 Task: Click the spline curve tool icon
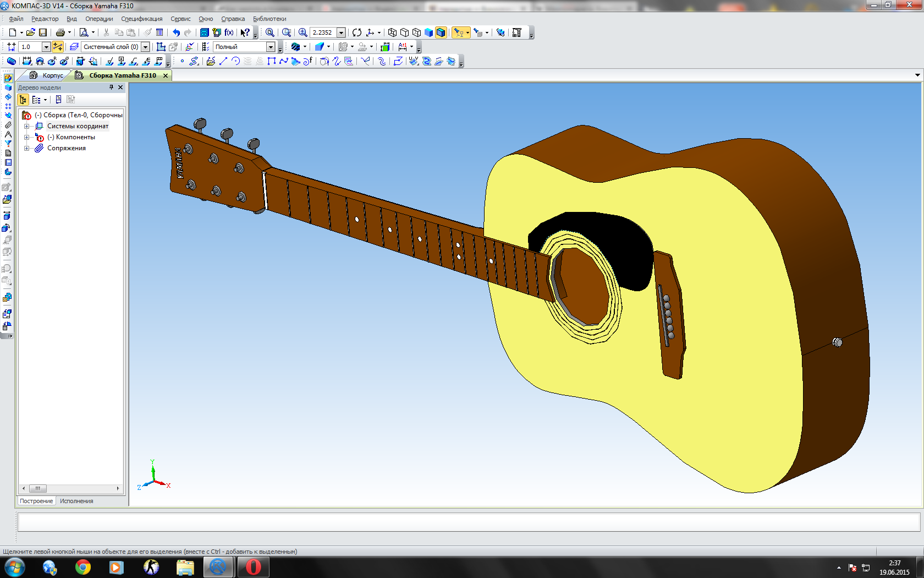tap(284, 61)
